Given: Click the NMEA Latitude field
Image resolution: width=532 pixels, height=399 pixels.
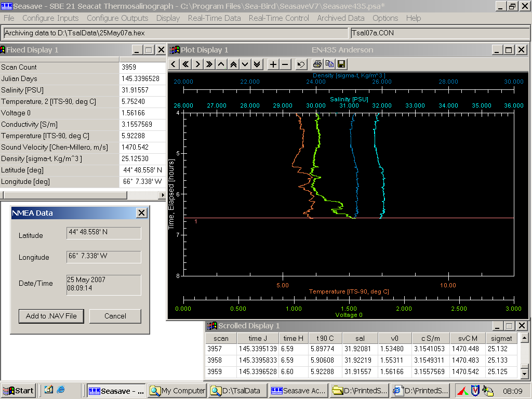Looking at the screenshot, I should pos(103,233).
